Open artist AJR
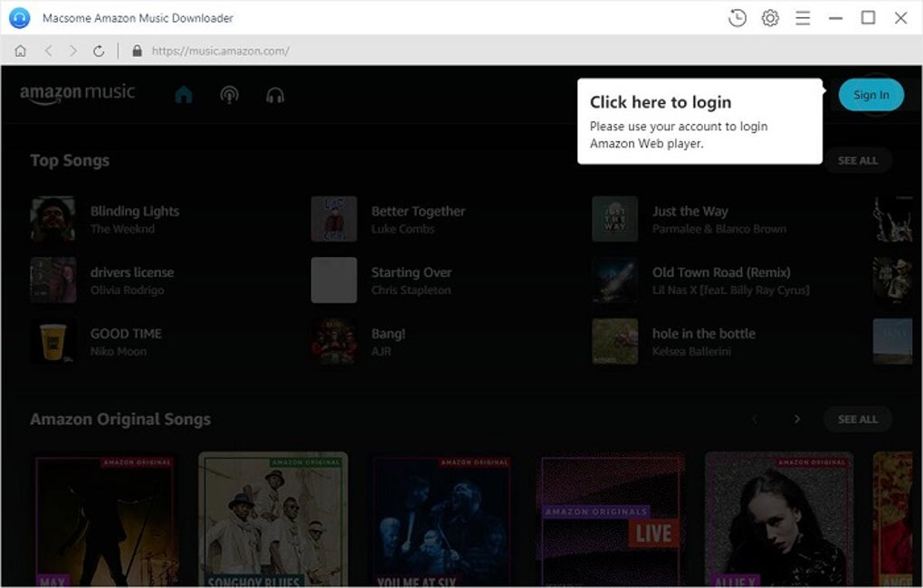Image resolution: width=923 pixels, height=588 pixels. point(381,351)
